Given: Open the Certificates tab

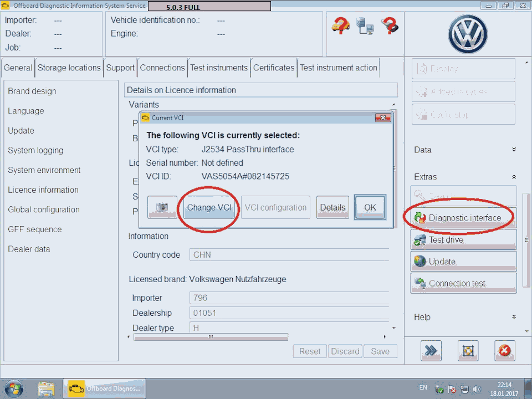Looking at the screenshot, I should tap(274, 68).
